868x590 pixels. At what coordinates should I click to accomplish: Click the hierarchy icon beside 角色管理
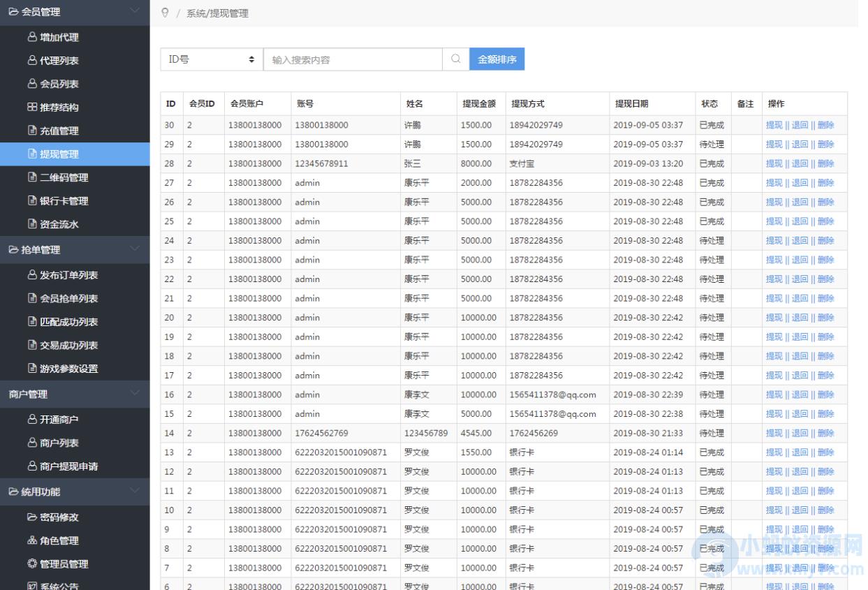32,540
